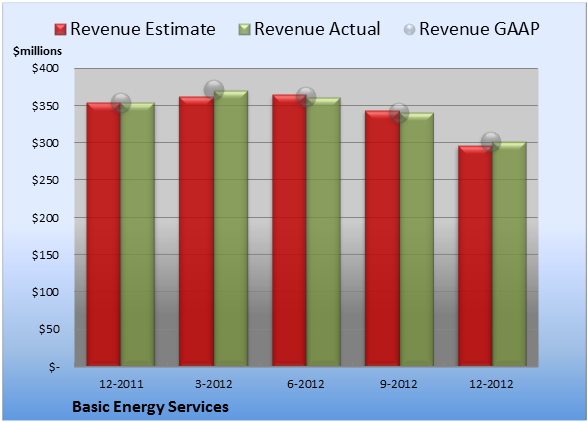Select the red estimate bar for 6-2012

[x=290, y=230]
